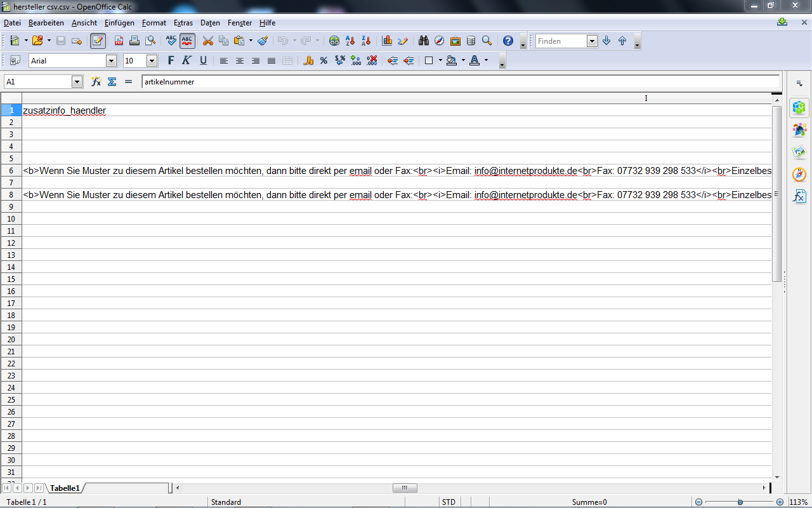Viewport: 812px width, 508px height.
Task: Toggle AutoSpellcheck button
Action: point(187,41)
